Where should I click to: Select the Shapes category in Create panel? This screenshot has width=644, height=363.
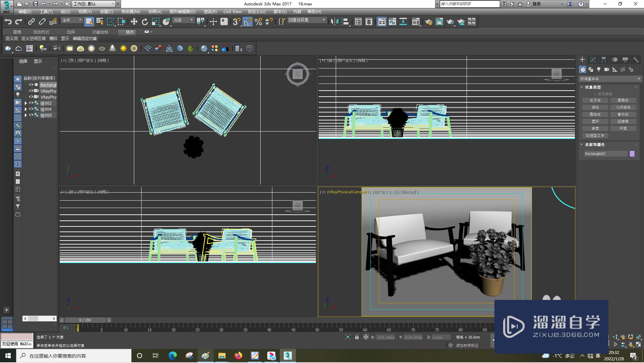point(591,69)
